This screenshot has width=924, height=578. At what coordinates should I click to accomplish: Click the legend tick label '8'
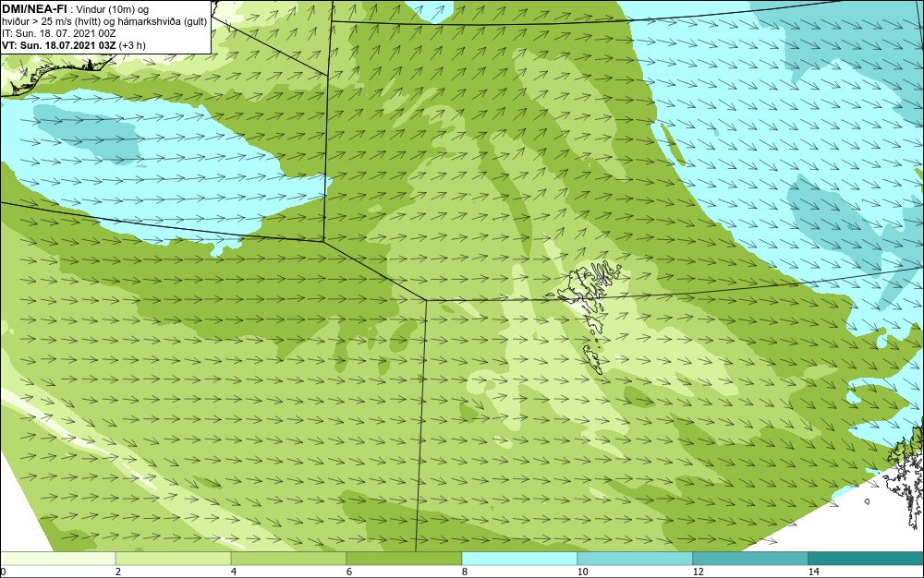[465, 572]
